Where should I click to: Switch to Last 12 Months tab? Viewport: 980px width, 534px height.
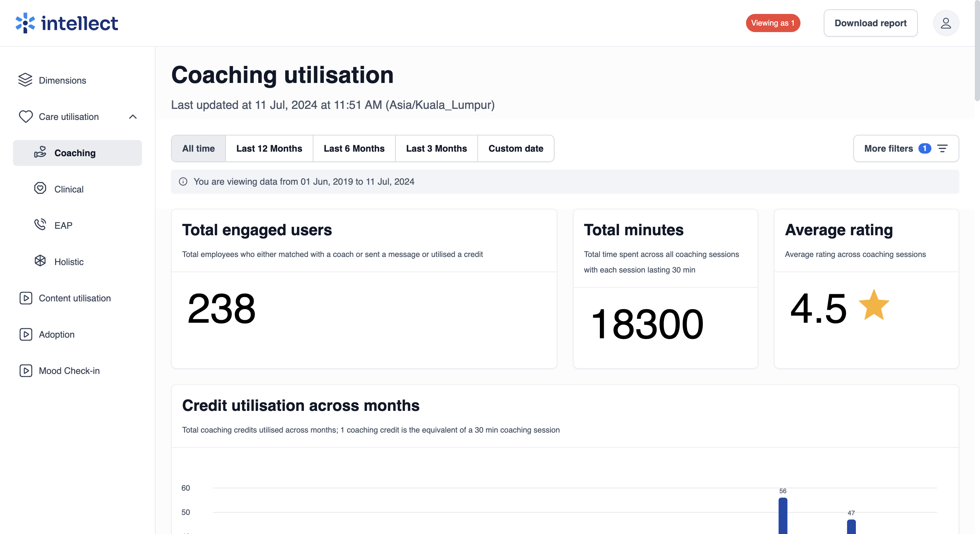pos(269,148)
